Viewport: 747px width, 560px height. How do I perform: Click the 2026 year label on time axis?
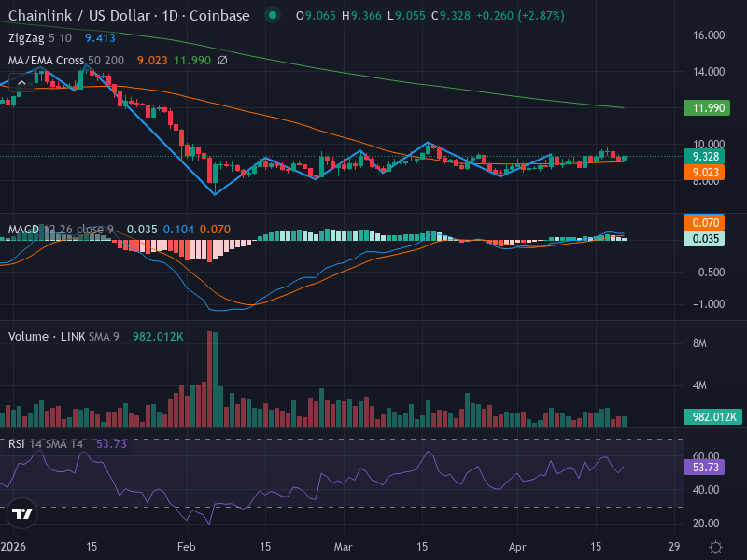(x=13, y=547)
